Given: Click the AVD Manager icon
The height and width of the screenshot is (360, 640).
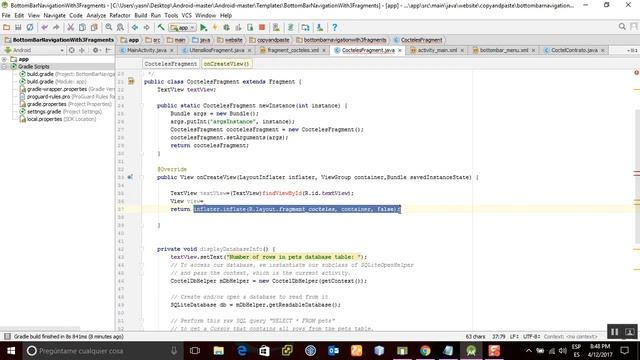Looking at the screenshot, I should [276, 27].
